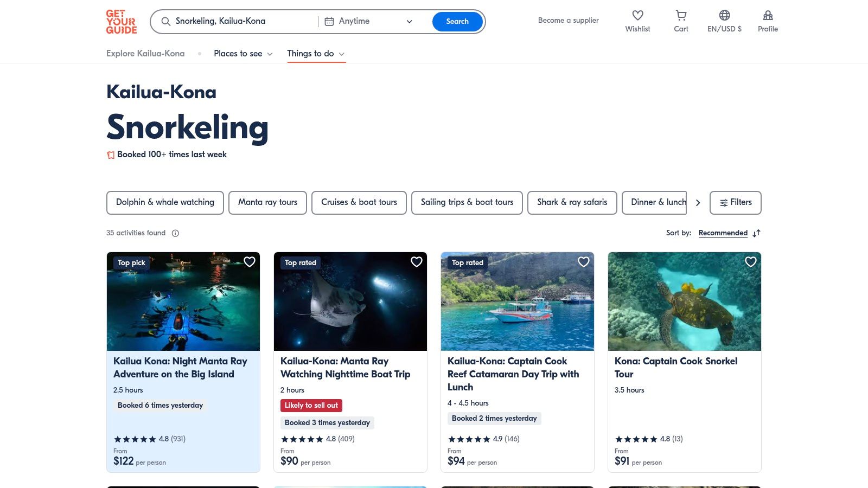Open Kailua Kona: Night Manta Ray Adventure title
Viewport: 868px width, 488px height.
pos(180,368)
